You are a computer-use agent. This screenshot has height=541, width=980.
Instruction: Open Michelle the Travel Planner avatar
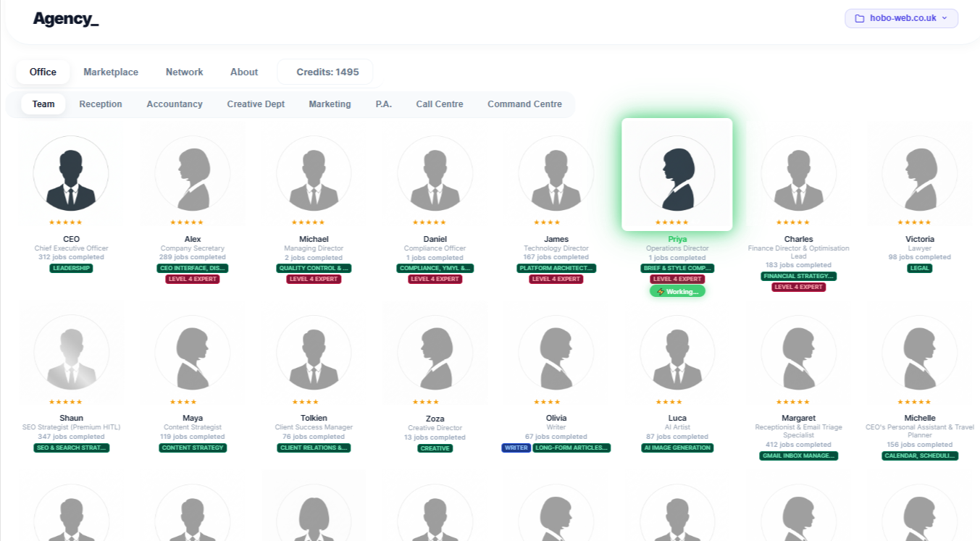[x=919, y=353]
